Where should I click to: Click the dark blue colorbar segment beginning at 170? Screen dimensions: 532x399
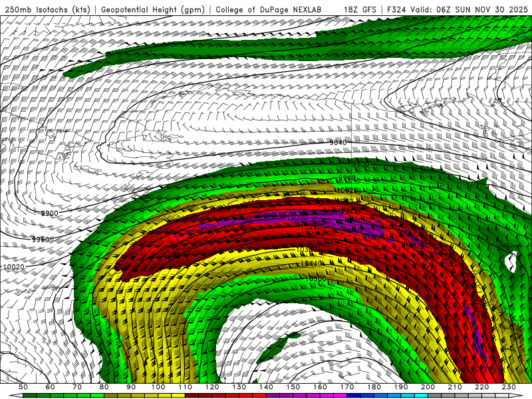354,396
